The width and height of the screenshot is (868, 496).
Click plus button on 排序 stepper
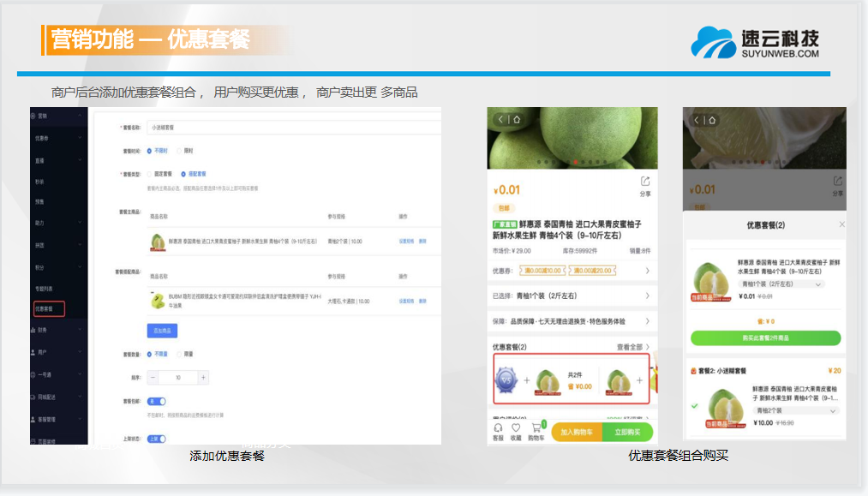[203, 377]
